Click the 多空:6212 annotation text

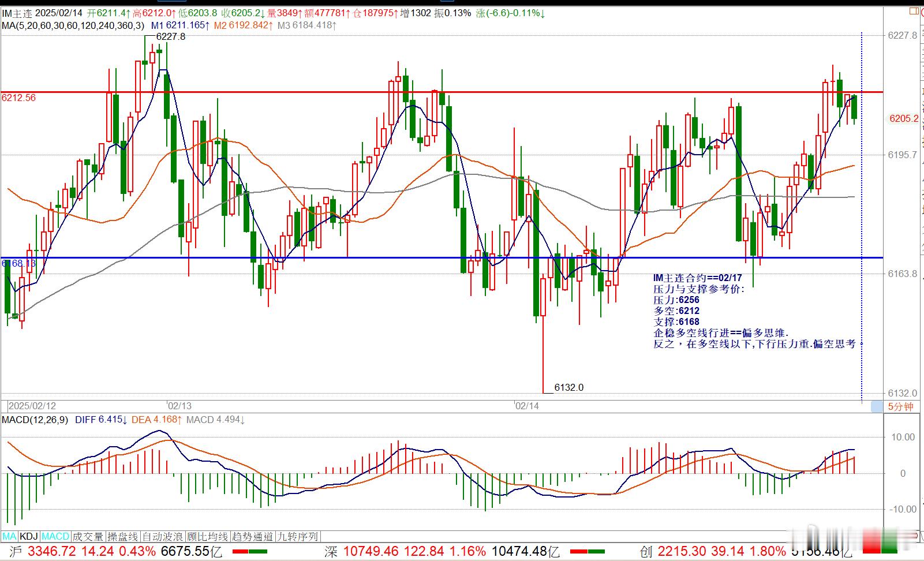[x=676, y=311]
